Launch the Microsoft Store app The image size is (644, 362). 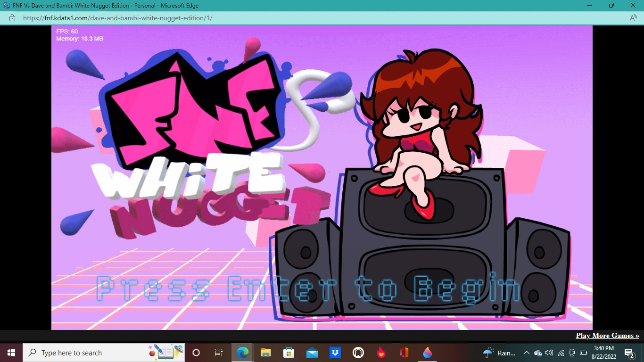pos(289,353)
